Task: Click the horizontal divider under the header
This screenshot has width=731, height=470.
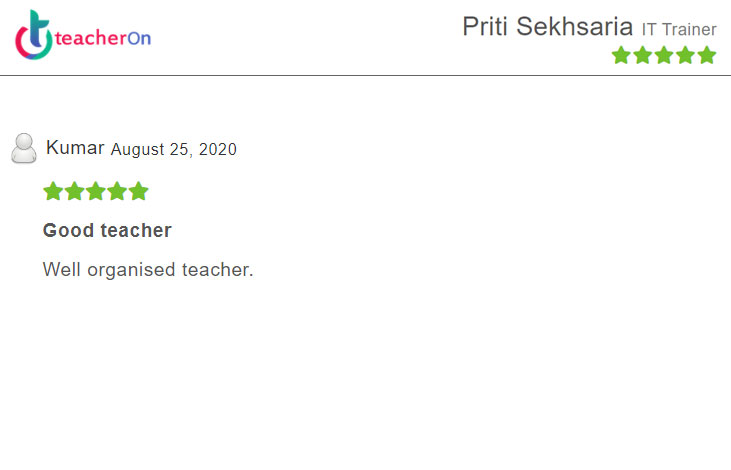Action: pyautogui.click(x=365, y=75)
